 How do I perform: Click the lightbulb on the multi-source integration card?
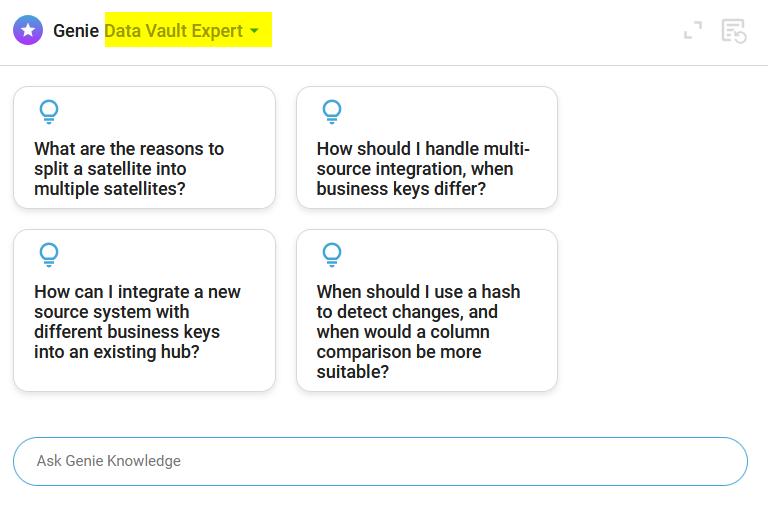tap(331, 111)
